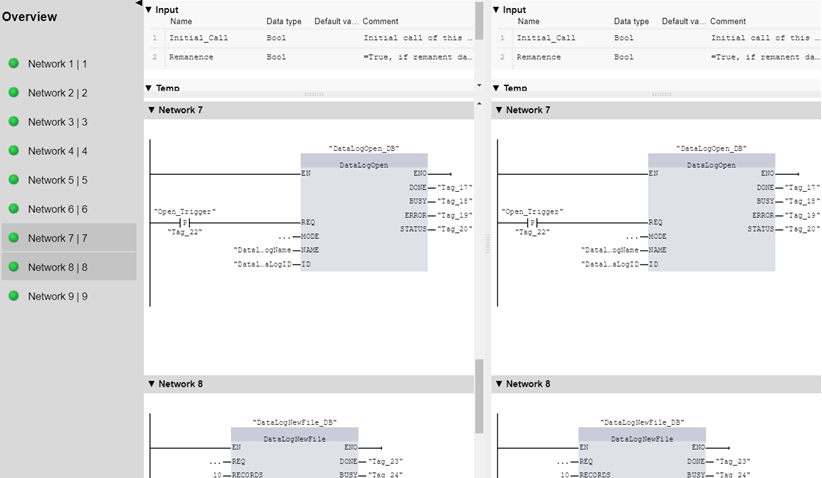
Task: Select Network 6 | 6 in Overview
Action: coord(69,209)
